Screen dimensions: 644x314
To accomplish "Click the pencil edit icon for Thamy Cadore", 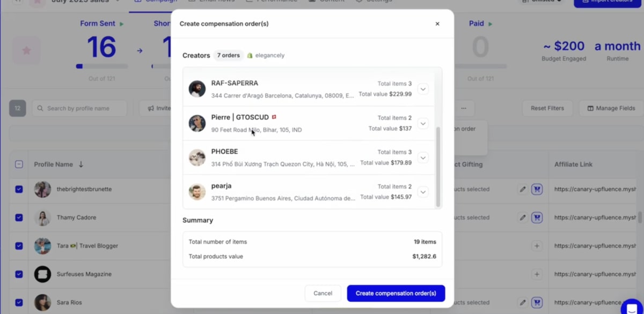I will [x=523, y=218].
